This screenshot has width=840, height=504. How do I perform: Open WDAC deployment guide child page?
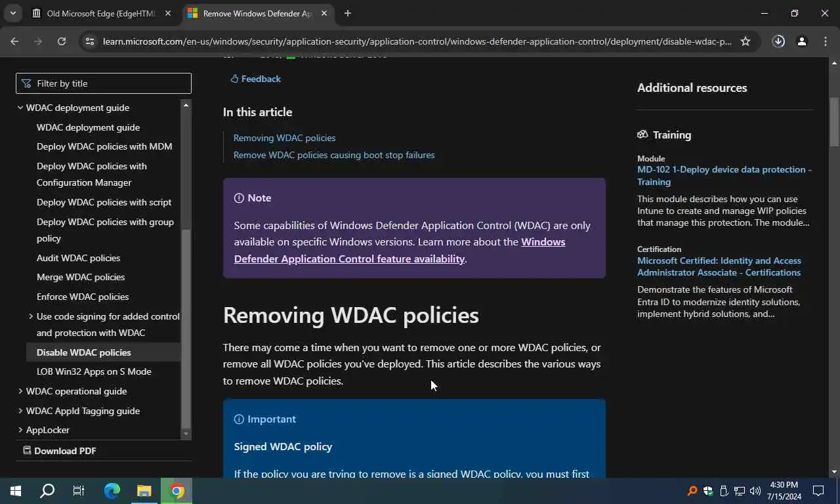click(88, 127)
